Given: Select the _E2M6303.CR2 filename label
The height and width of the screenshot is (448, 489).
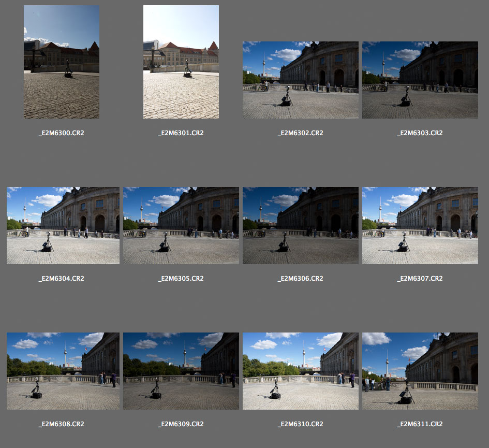Looking at the screenshot, I should click(x=420, y=133).
